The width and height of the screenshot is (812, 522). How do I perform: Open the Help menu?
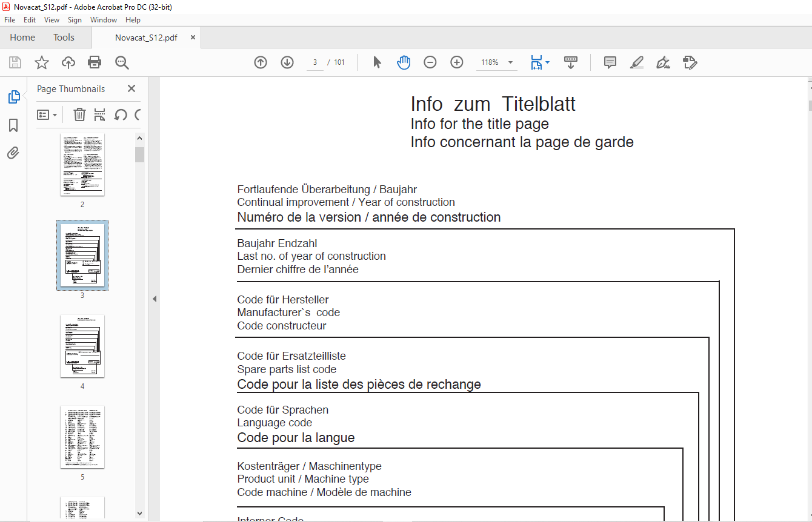tap(133, 20)
